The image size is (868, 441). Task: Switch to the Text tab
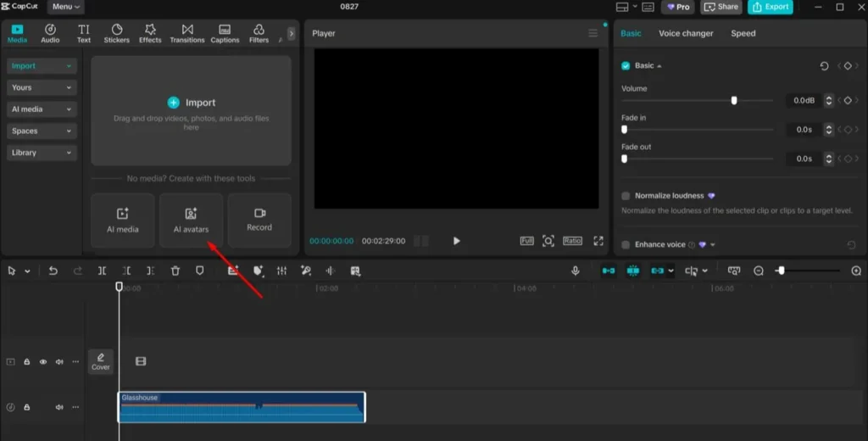[x=84, y=33]
